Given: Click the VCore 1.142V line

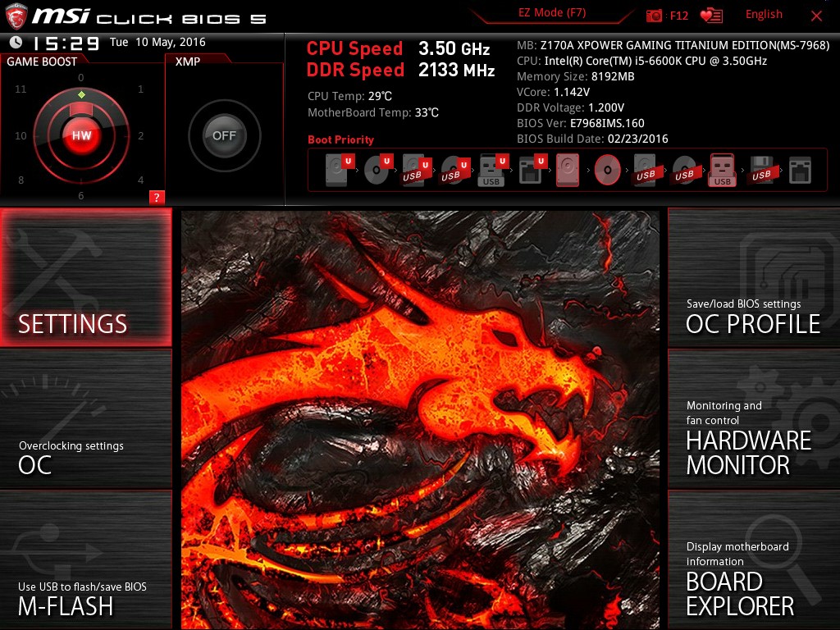Looking at the screenshot, I should click(554, 92).
